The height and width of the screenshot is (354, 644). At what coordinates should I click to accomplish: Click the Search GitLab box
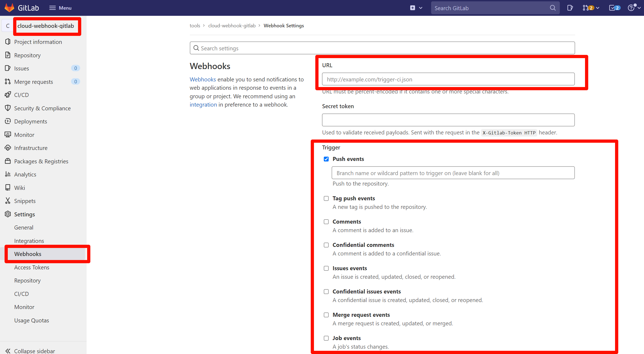point(495,8)
